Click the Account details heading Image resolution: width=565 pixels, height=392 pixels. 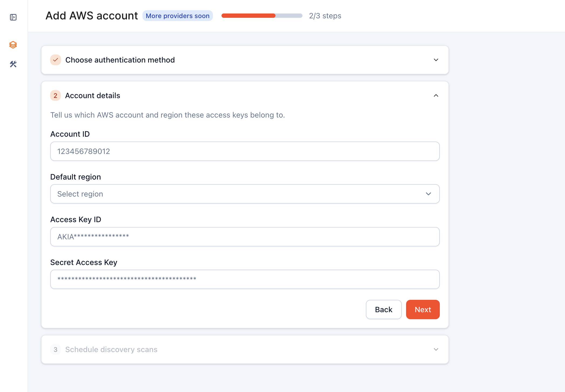tap(93, 95)
